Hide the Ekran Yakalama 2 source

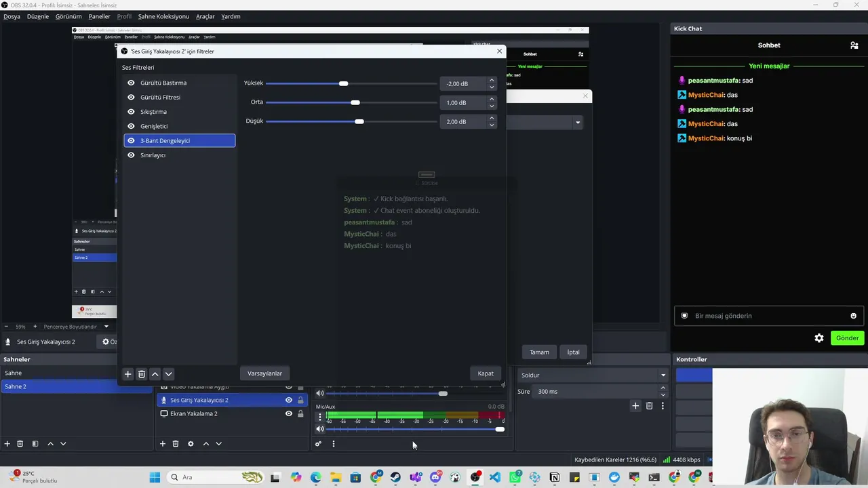click(x=289, y=413)
